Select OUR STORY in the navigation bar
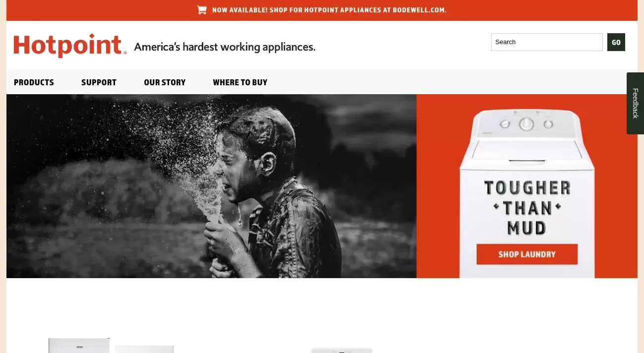Screen dimensions: 644x353 (165, 82)
